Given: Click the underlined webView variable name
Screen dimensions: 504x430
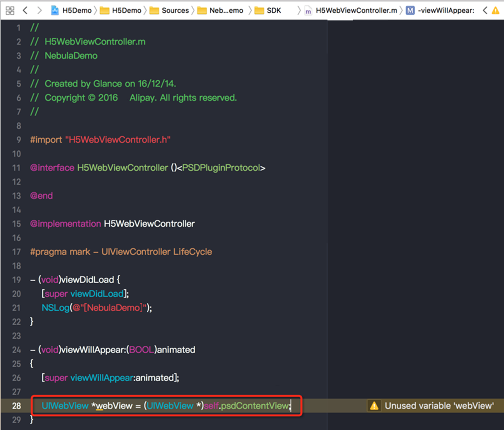Looking at the screenshot, I should pos(114,406).
